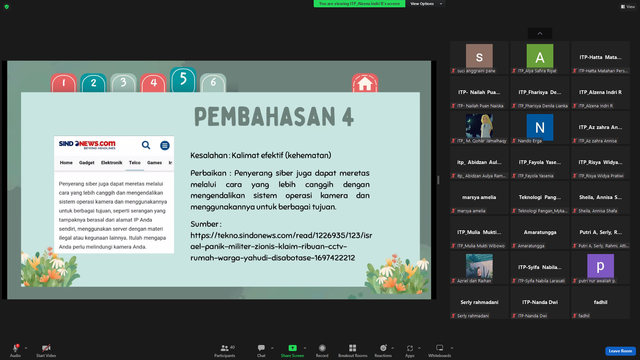Go to slide tab 1
The height and width of the screenshot is (360, 640).
64,83
